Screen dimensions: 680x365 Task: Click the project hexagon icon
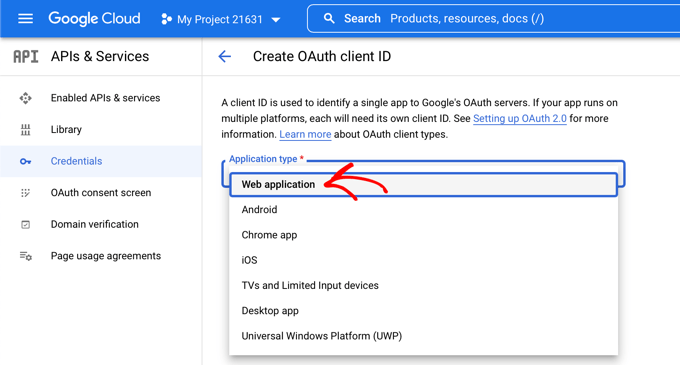pos(166,19)
